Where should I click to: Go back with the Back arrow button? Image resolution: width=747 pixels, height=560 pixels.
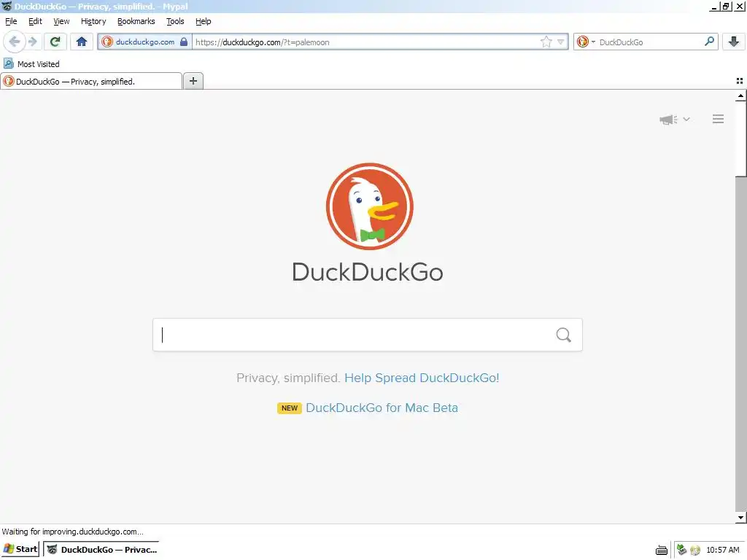tap(15, 42)
